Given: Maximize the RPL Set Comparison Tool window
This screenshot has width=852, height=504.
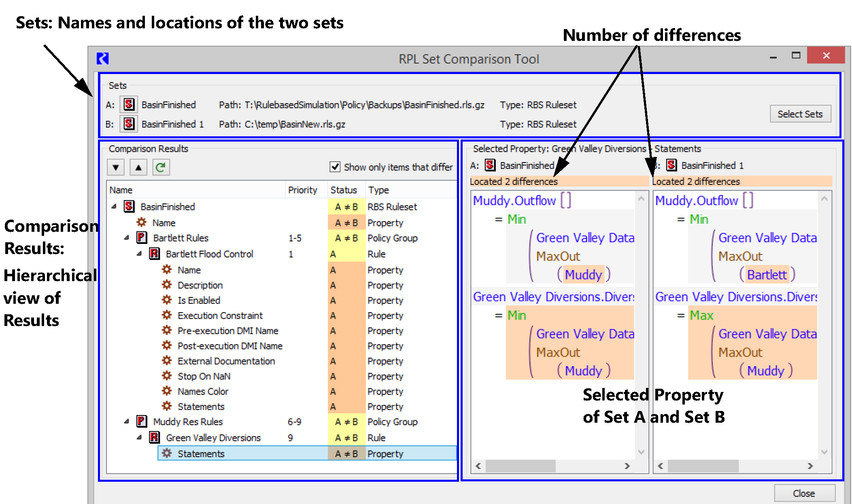Looking at the screenshot, I should (x=796, y=55).
